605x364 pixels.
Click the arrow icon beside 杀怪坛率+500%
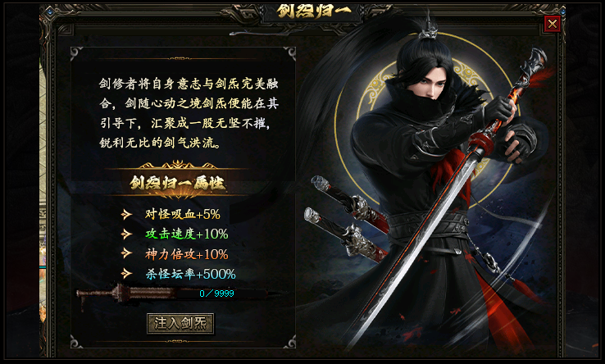[x=126, y=274]
